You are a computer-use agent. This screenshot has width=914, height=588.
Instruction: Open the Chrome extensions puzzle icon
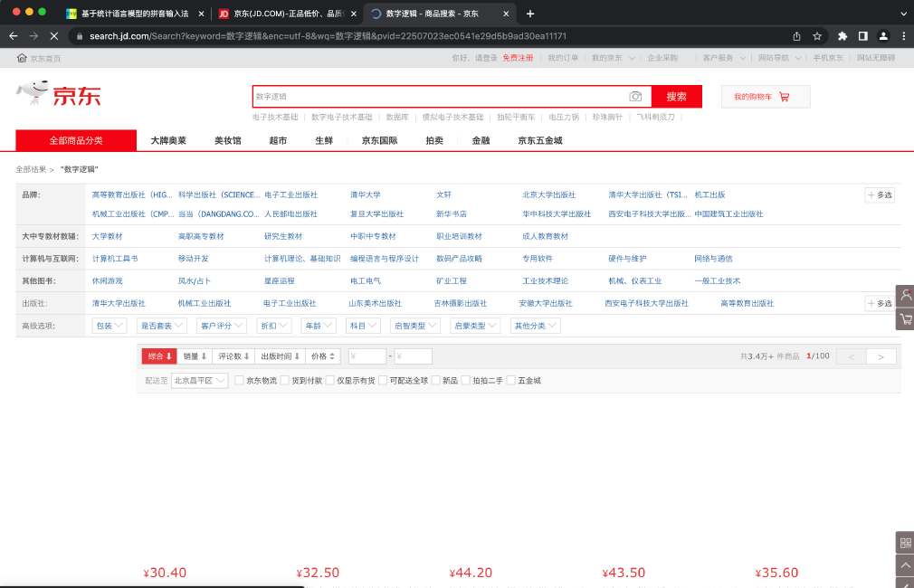(843, 36)
